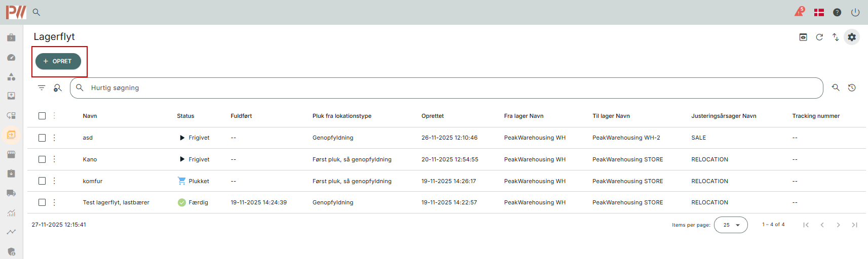
Task: Tick the checkbox for the asd row
Action: pos(42,138)
